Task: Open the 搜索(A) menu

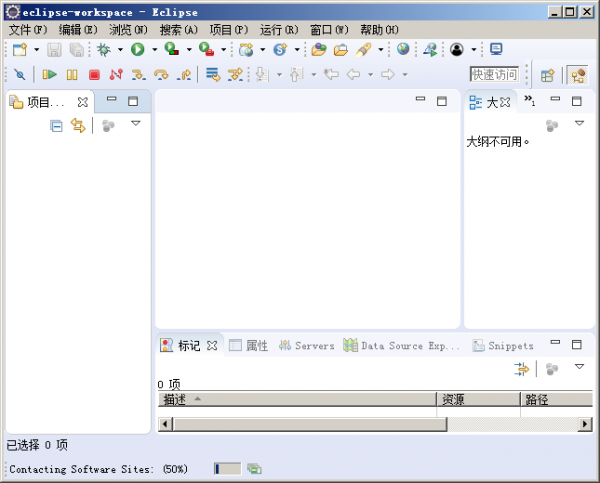Action: point(179,29)
